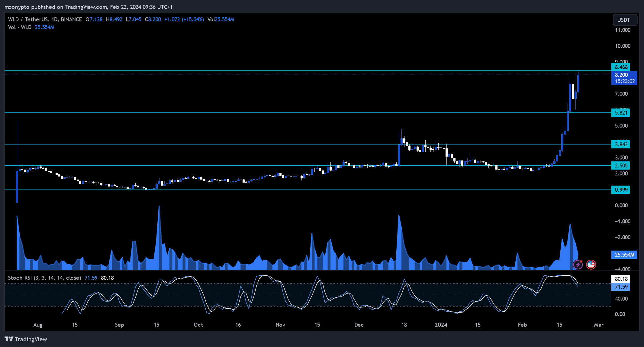This screenshot has height=347, width=644.
Task: Open the USDT currency selector
Action: coord(625,20)
